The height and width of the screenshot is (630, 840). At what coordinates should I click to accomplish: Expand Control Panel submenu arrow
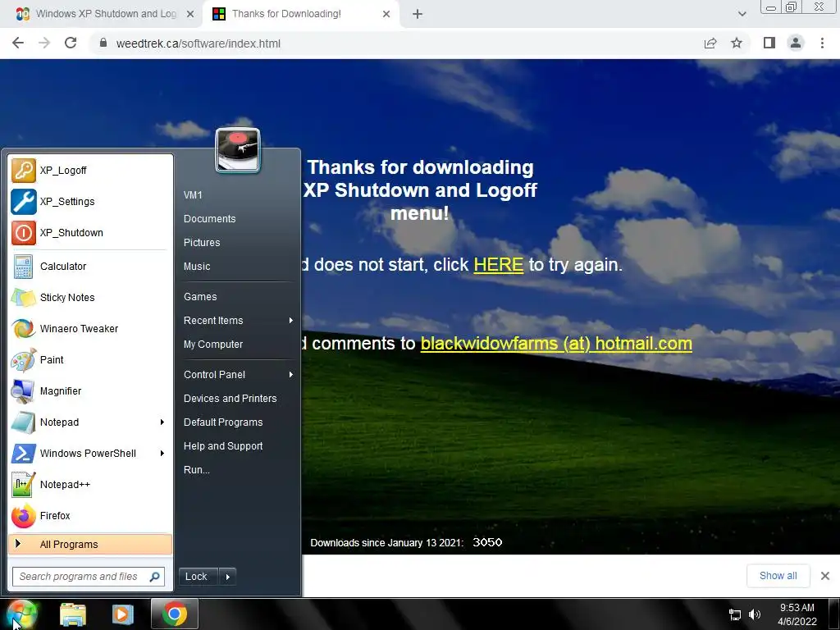pos(291,374)
